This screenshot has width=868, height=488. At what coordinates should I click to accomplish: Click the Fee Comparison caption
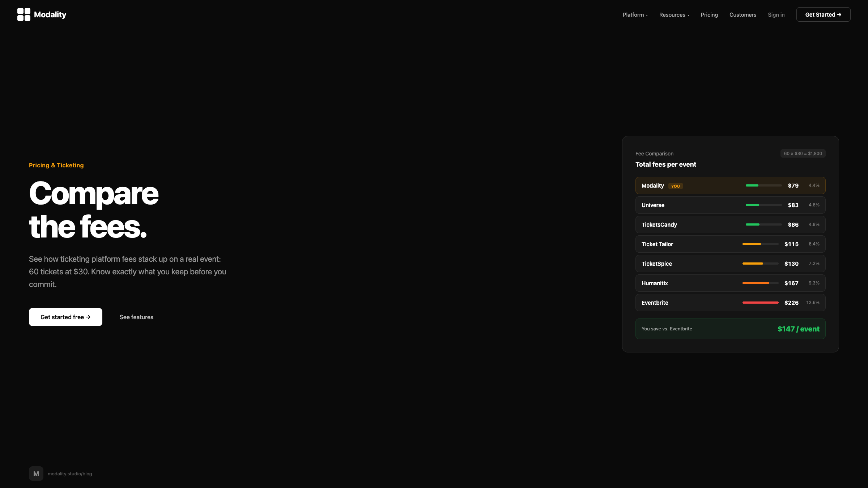click(x=654, y=154)
